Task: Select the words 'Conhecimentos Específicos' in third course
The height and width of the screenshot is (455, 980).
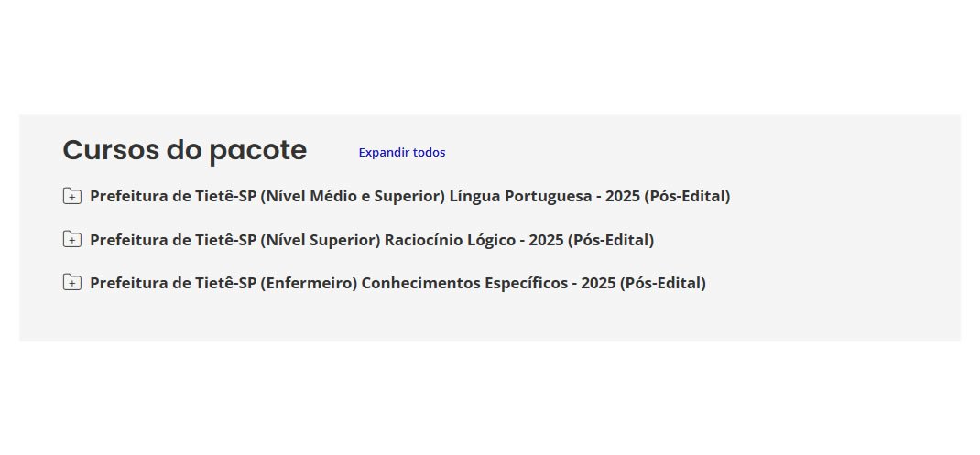Action: [x=463, y=283]
